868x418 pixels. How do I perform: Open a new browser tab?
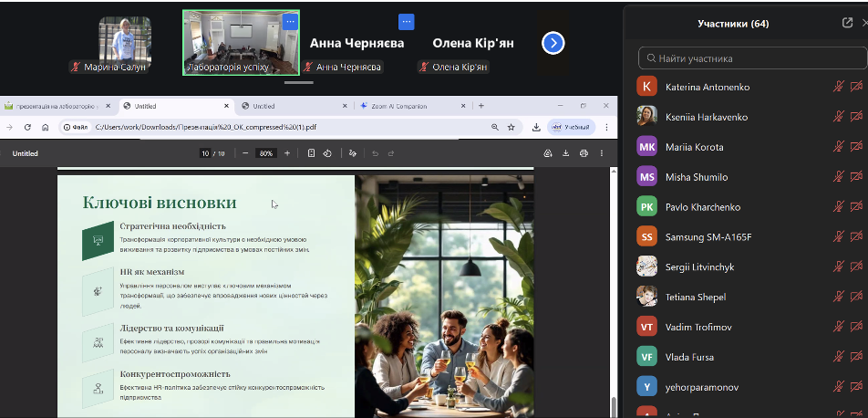(481, 106)
